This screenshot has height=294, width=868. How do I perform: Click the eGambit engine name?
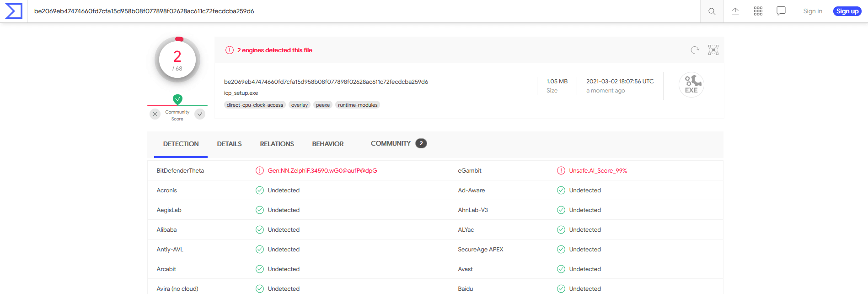[x=470, y=170]
